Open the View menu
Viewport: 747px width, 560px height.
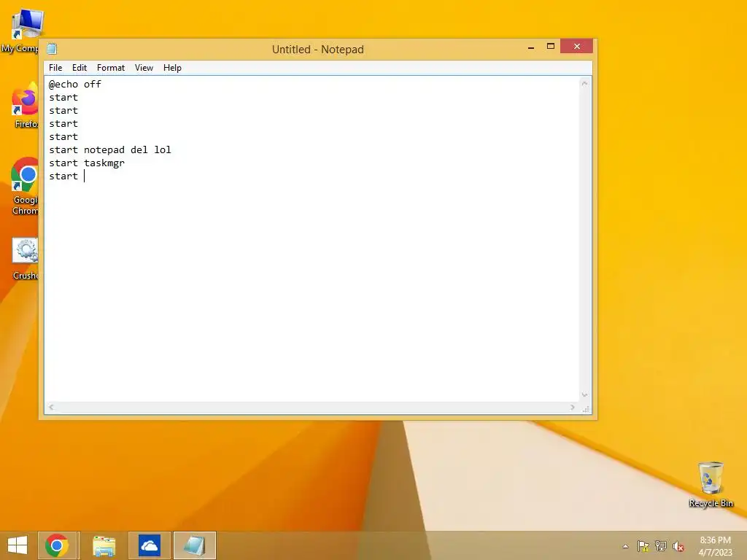[x=144, y=68]
